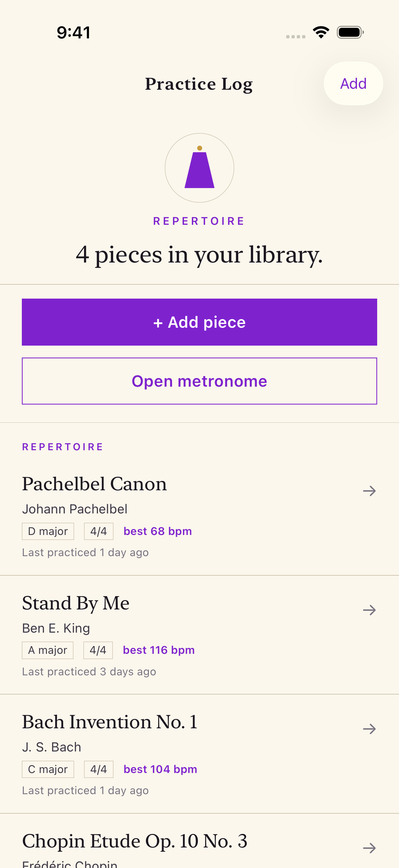The height and width of the screenshot is (868, 399).
Task: Tap best 104 bpm label
Action: (160, 769)
